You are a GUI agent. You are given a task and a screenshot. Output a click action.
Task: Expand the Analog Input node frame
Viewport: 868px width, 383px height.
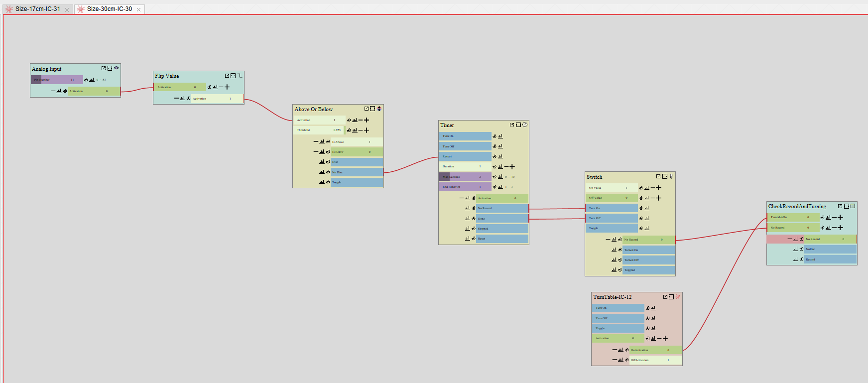click(x=110, y=68)
